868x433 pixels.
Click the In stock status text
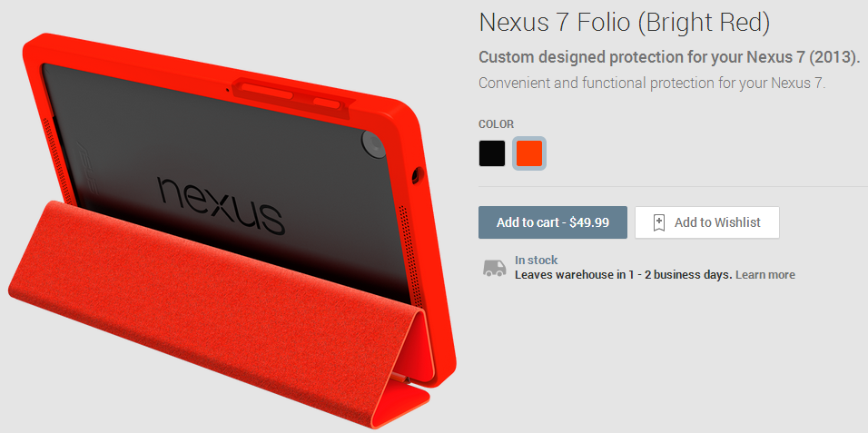tap(536, 261)
